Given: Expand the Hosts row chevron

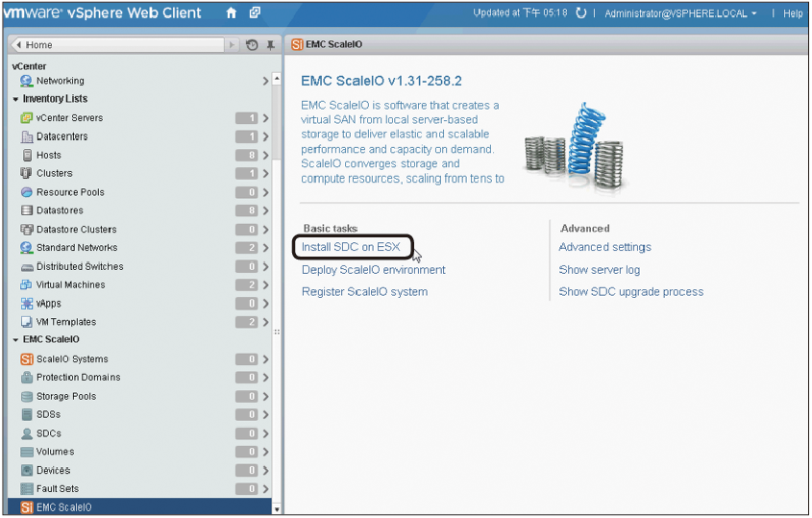Looking at the screenshot, I should (x=265, y=155).
